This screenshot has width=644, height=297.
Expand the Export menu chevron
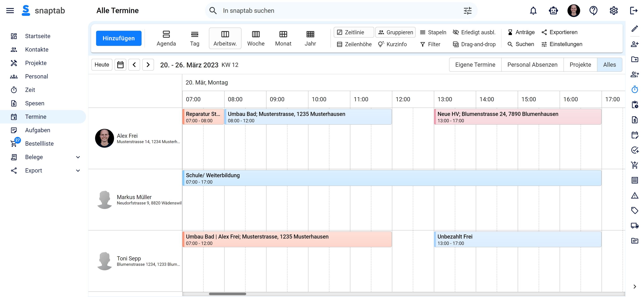click(78, 170)
